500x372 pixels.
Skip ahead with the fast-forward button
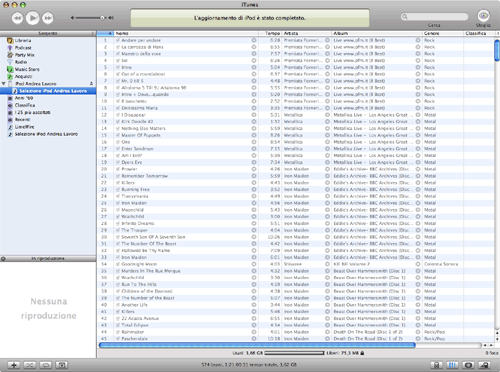click(48, 18)
